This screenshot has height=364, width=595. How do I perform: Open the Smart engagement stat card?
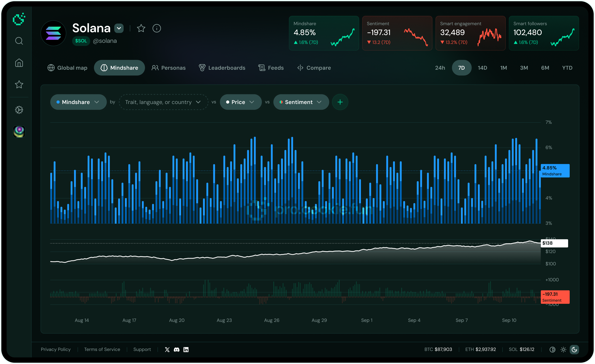[470, 33]
